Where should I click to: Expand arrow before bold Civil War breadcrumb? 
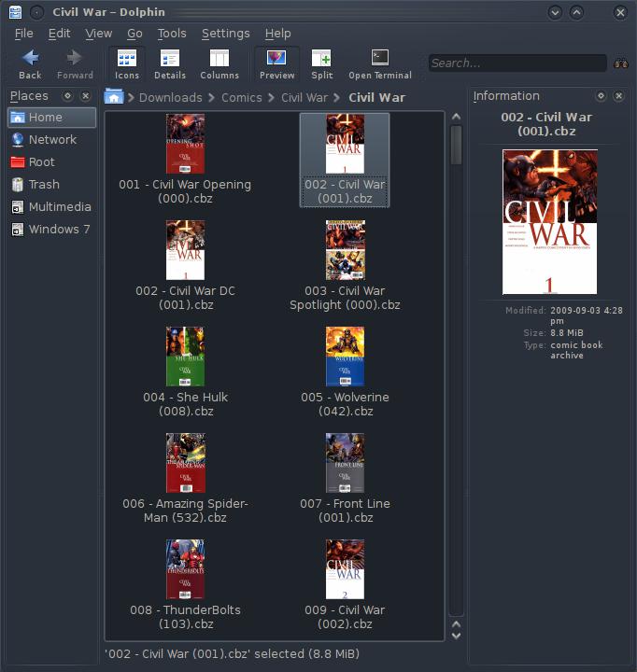[x=337, y=98]
